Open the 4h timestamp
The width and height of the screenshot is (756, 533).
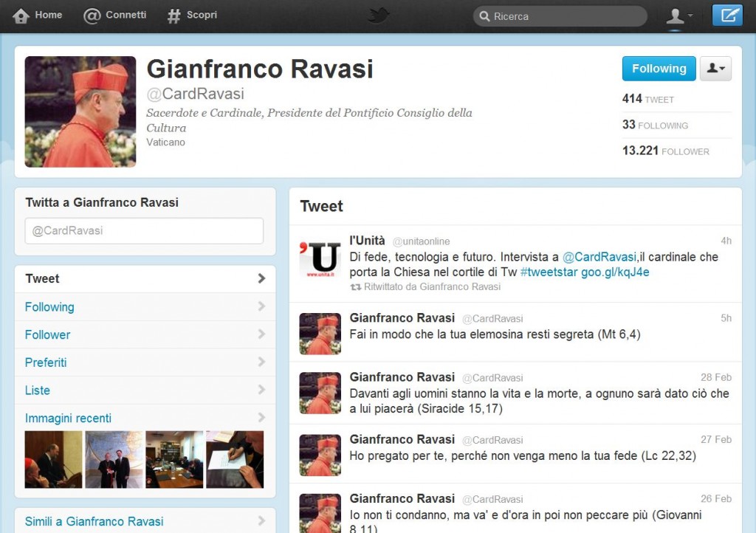pyautogui.click(x=726, y=241)
